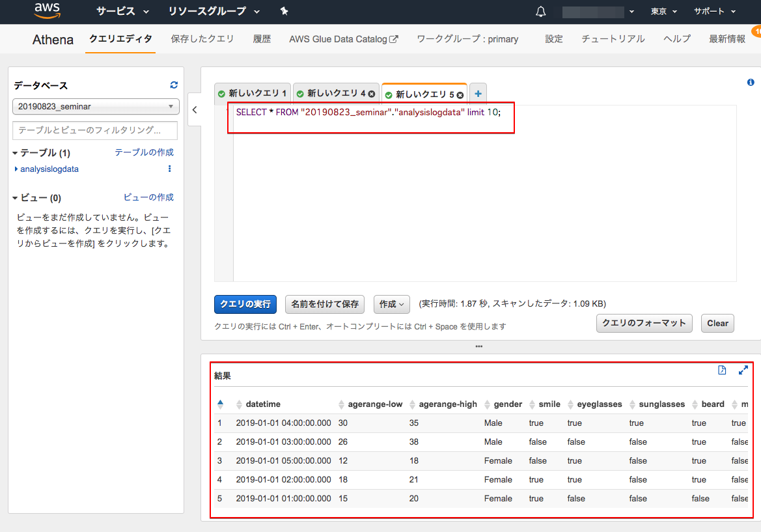Select the 2019-01-01 02:00:00.000 datetime cell
Viewport: 761px width, 532px height.
point(283,479)
